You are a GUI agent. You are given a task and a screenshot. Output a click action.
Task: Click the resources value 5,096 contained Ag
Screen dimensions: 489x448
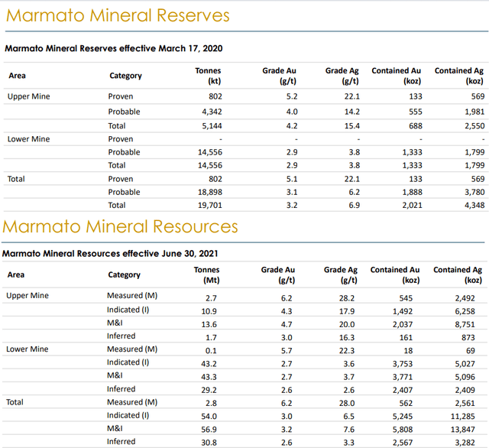(465, 377)
